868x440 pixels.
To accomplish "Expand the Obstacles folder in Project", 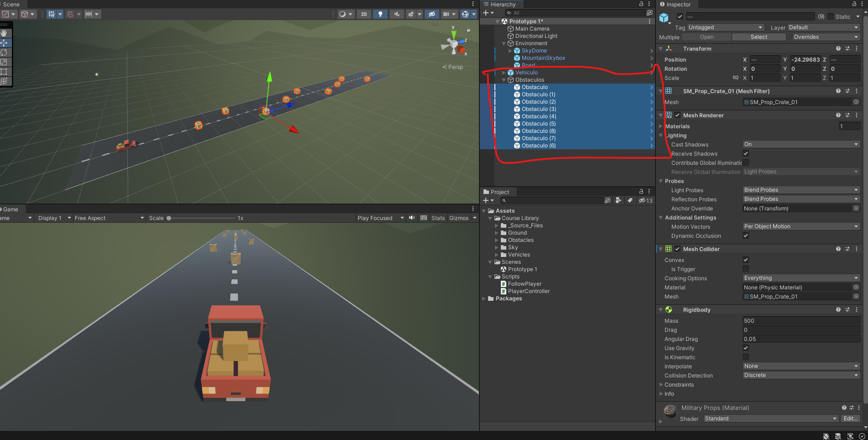I will click(x=497, y=240).
